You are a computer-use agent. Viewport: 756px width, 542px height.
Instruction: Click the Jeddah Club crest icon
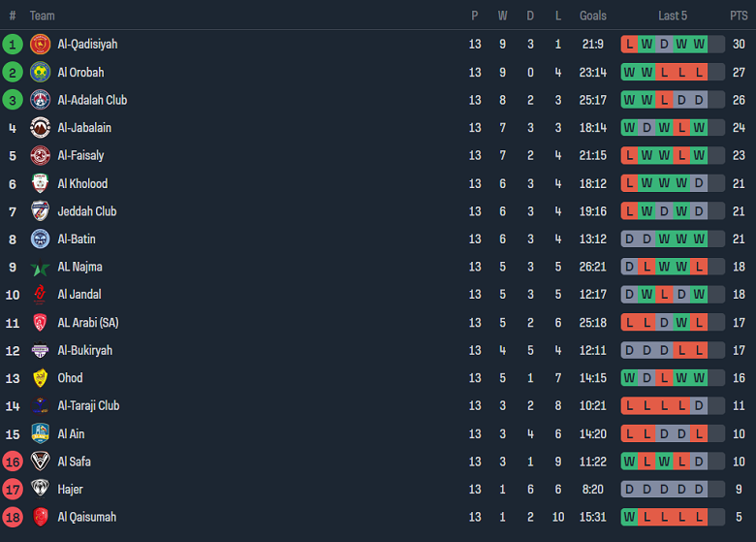[40, 211]
